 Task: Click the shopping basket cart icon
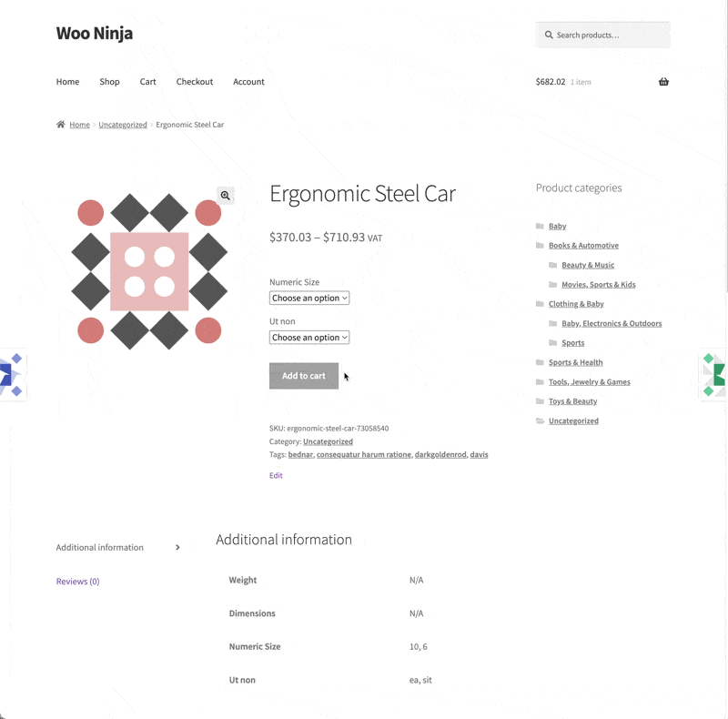click(663, 82)
